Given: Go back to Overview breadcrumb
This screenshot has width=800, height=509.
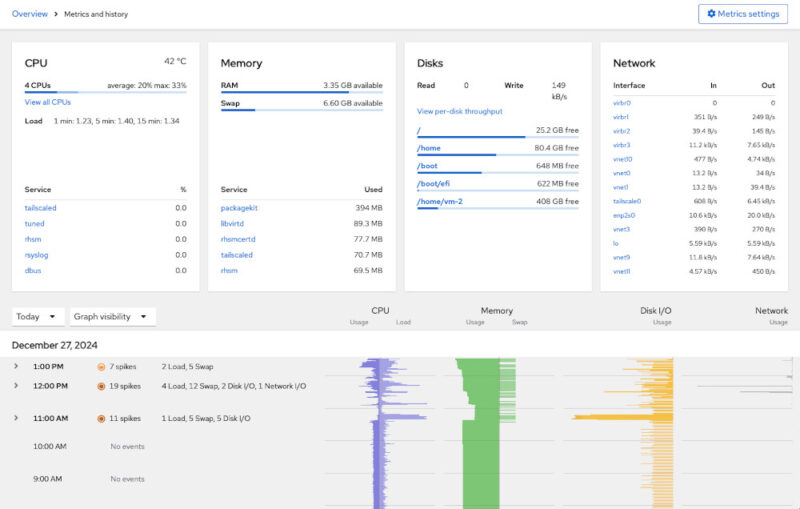Looking at the screenshot, I should [x=29, y=14].
